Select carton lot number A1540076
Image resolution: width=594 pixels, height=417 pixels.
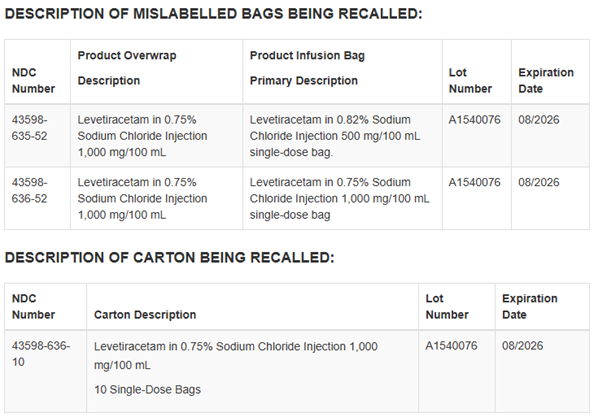click(x=451, y=345)
